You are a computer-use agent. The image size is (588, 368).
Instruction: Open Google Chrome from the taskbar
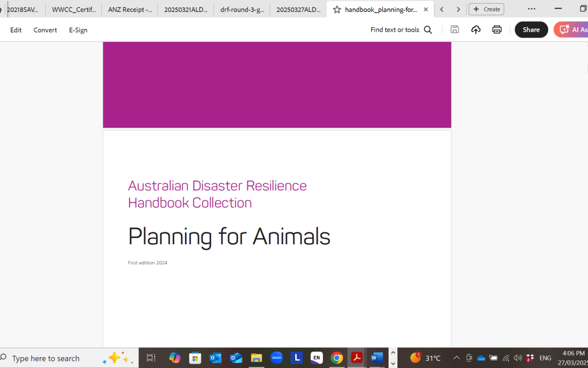[336, 358]
